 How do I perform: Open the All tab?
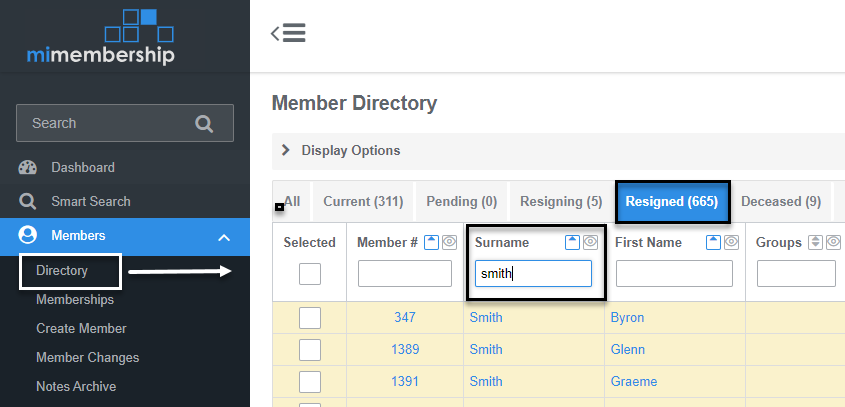(292, 202)
